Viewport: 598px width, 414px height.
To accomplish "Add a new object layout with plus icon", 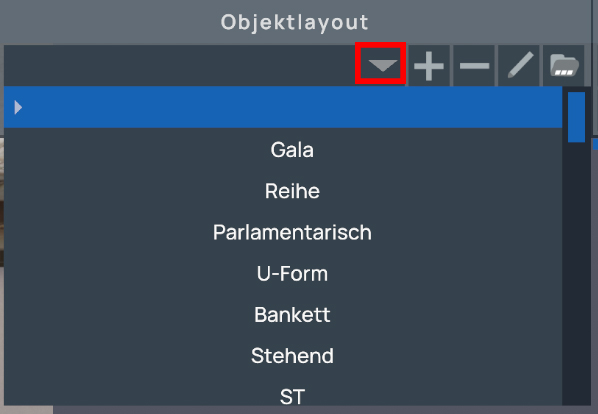I will coord(429,66).
